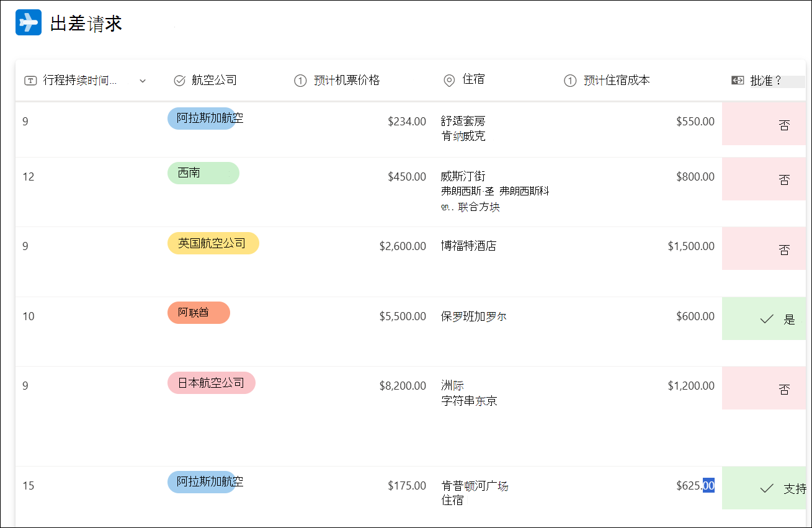
Task: Open the 预计机票价格 column header
Action: (347, 80)
